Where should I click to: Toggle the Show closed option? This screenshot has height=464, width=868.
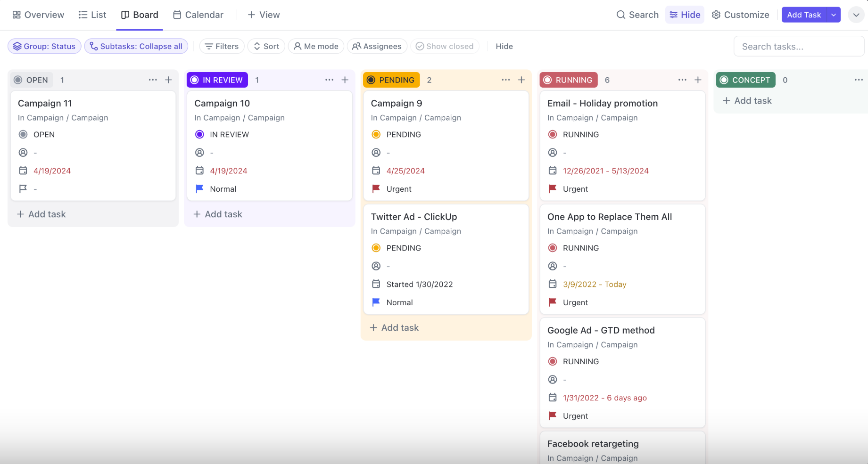tap(444, 46)
